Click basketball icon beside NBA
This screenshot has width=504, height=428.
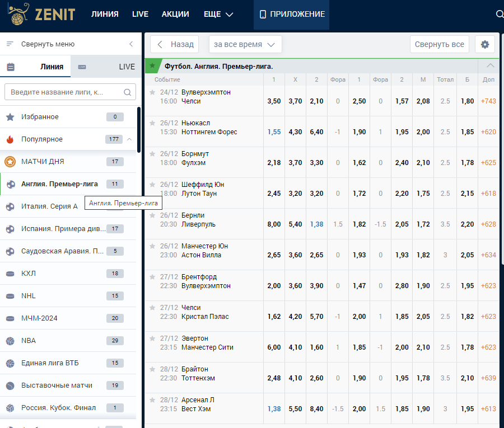10,341
